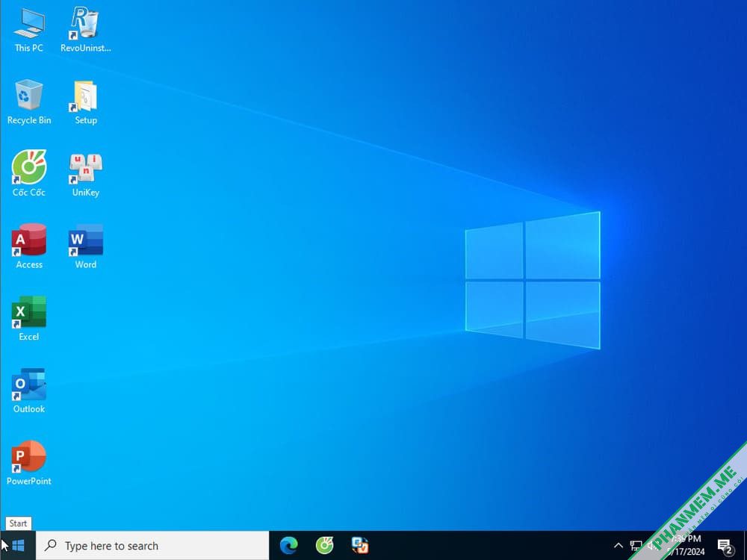Select the Excel desktop shortcut

(28, 318)
